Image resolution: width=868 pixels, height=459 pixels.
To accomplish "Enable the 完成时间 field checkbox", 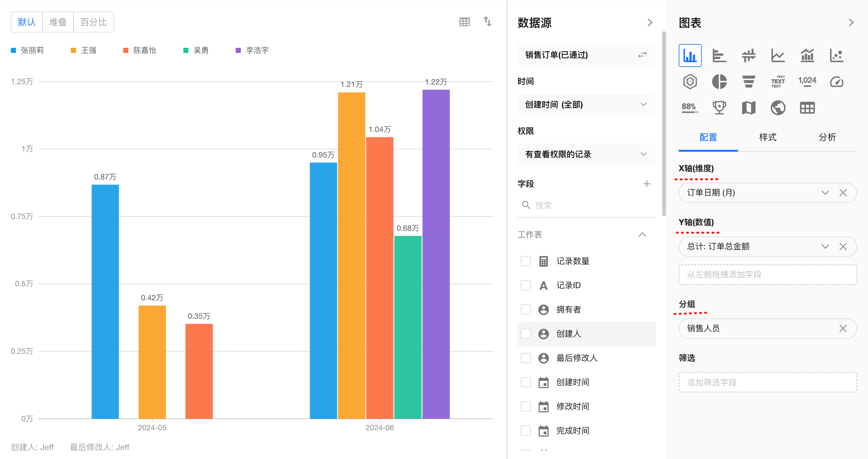I will coord(526,430).
